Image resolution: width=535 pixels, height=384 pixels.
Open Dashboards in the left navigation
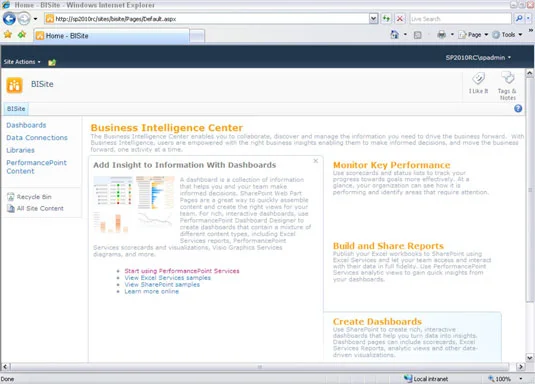(26, 125)
